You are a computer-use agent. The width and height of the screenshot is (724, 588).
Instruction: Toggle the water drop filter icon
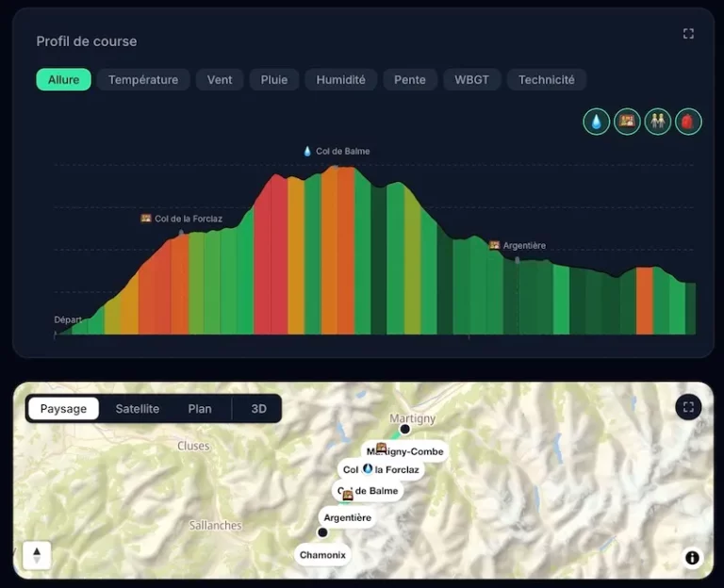point(596,122)
